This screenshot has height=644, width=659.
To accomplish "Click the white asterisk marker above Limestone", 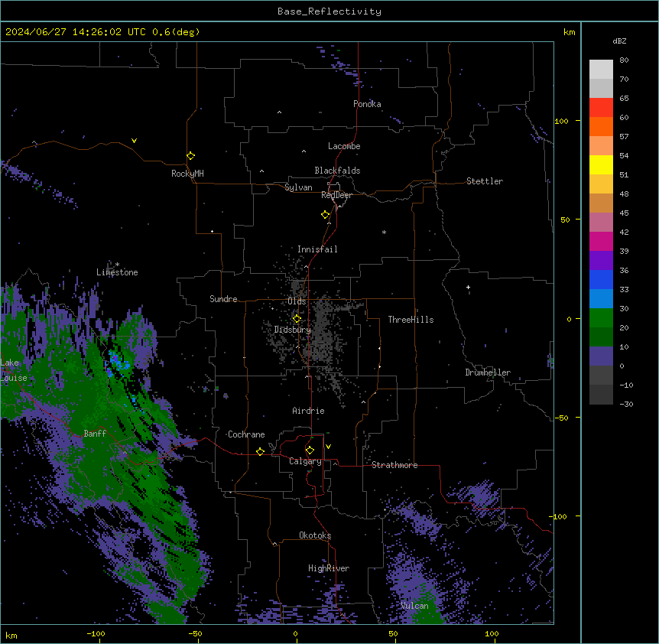I will [117, 265].
